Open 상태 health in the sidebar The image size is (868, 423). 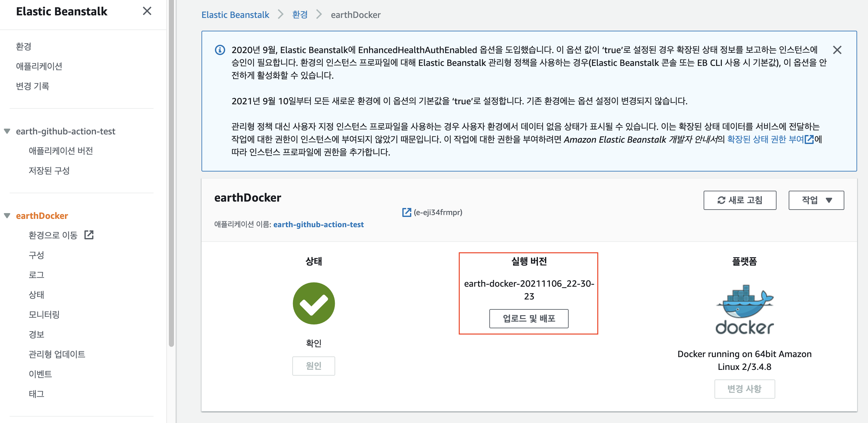tap(36, 295)
